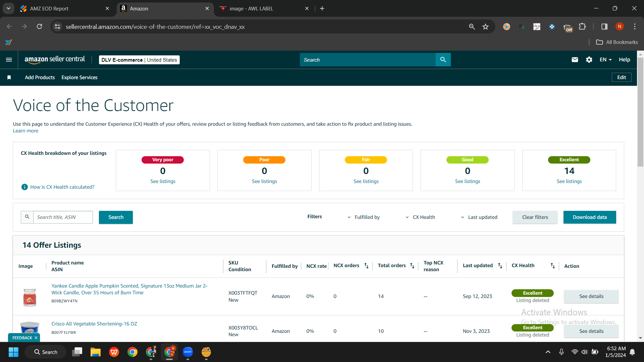This screenshot has height=362, width=644.
Task: See details for Crisco Shortening listing
Action: click(x=591, y=331)
